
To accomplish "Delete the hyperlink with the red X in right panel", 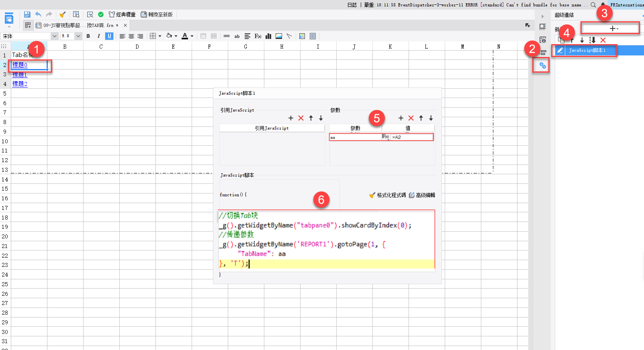I will click(x=603, y=40).
